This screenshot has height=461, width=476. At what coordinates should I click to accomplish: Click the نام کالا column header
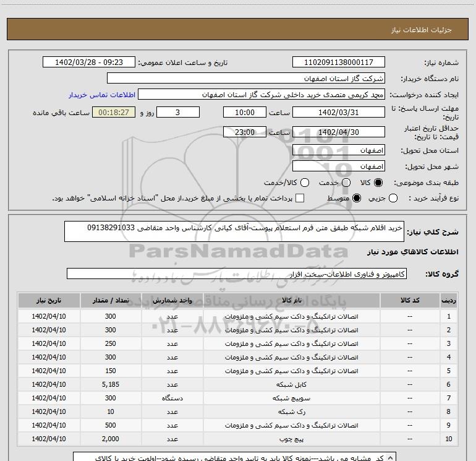[291, 300]
